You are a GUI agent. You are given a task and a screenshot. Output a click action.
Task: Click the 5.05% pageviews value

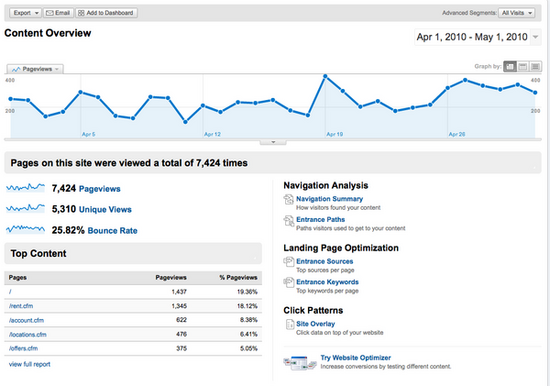(248, 348)
